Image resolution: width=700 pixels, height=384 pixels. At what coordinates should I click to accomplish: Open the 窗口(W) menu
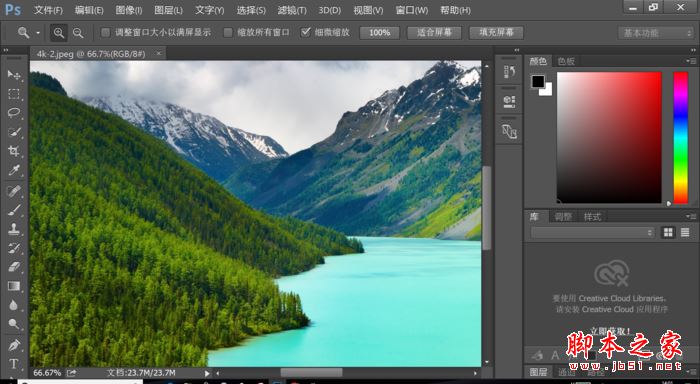[412, 10]
